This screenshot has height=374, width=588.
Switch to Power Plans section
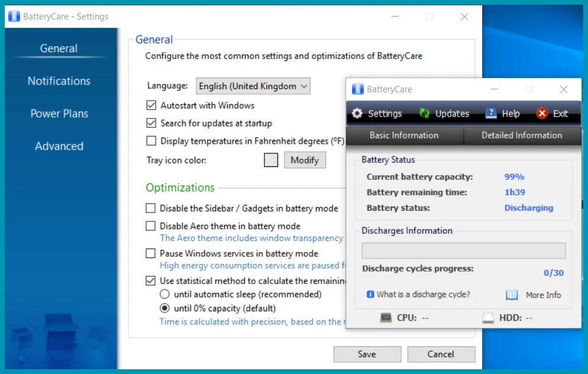59,114
